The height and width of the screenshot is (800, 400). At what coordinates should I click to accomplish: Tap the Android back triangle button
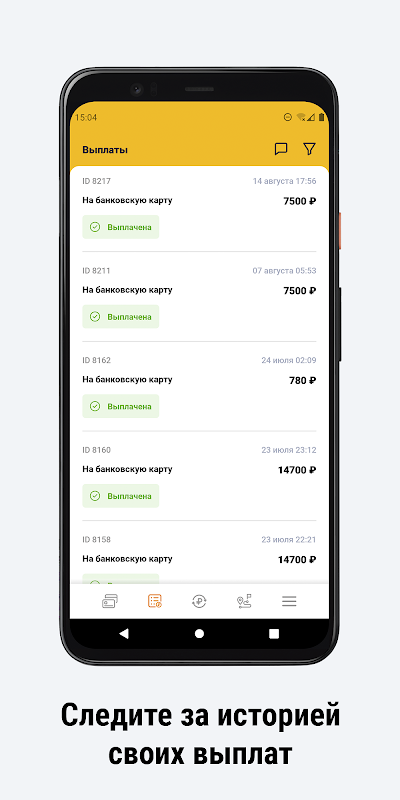point(123,633)
